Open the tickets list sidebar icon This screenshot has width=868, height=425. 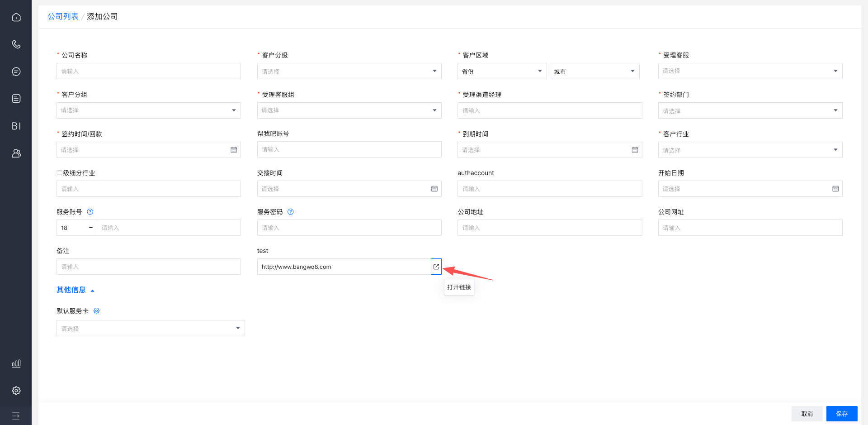coord(16,99)
